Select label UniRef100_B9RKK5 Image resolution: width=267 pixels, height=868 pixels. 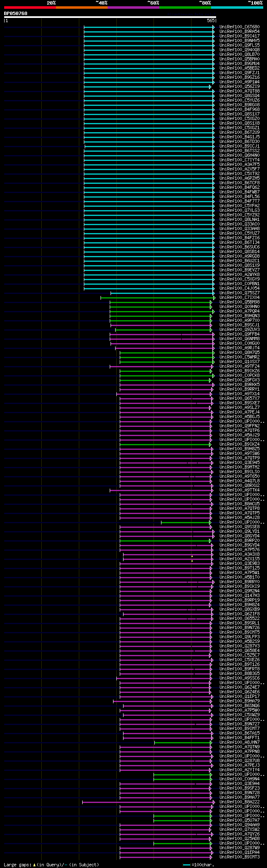point(239,385)
